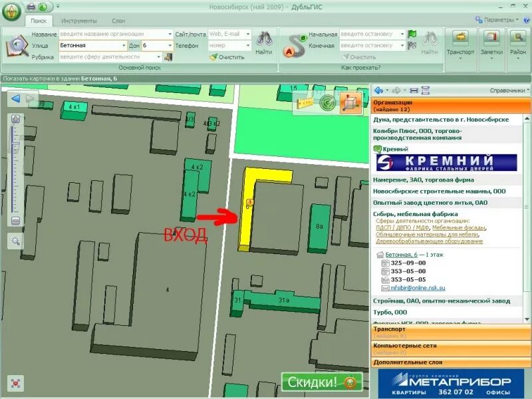Click the forward arrow in directory panel
The image size is (532, 399).
pos(396,90)
